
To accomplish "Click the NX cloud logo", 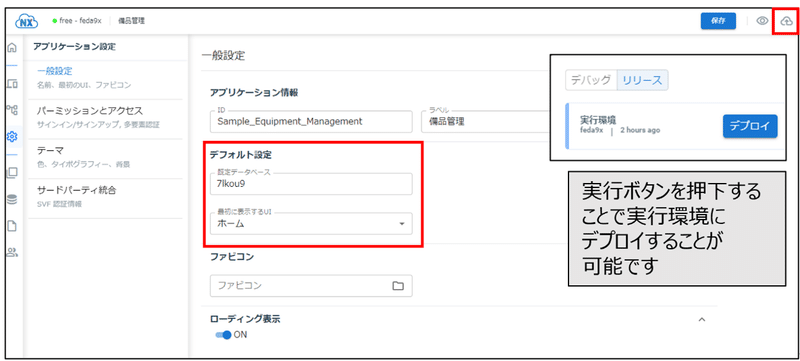I will pos(27,21).
